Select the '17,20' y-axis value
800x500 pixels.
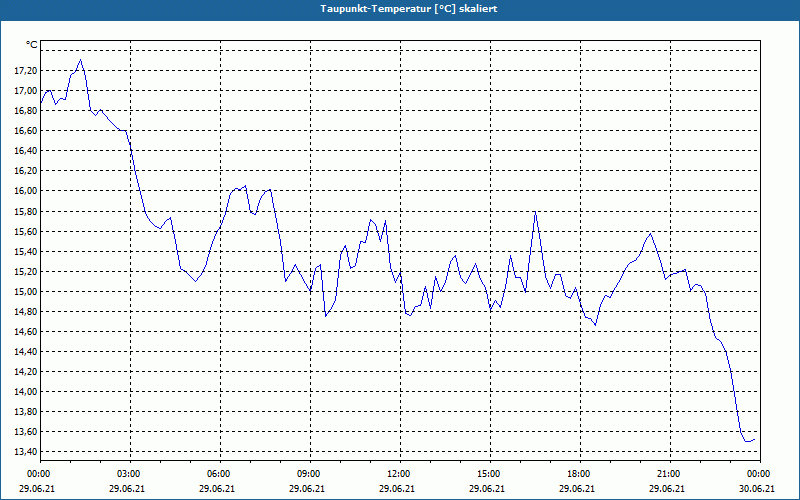(x=26, y=71)
